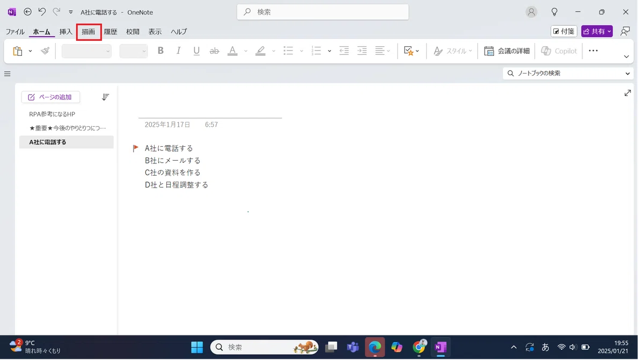Open the Windows Start button
The height and width of the screenshot is (360, 644).
click(197, 348)
